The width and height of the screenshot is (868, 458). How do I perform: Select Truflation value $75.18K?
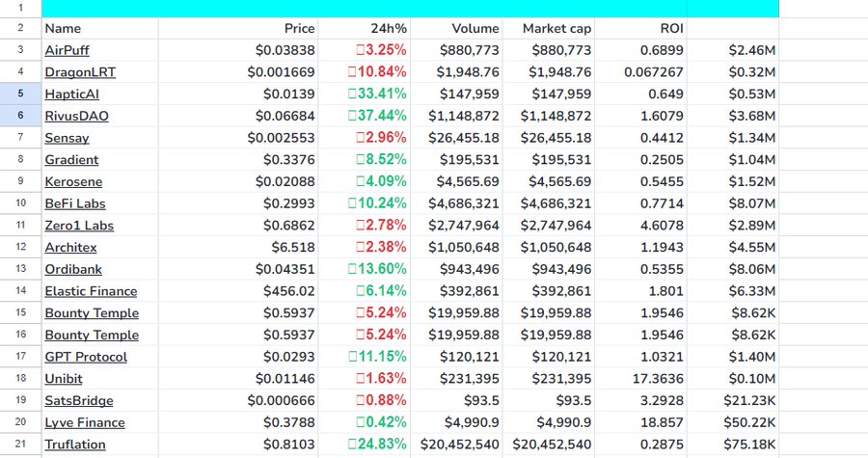[x=733, y=445]
